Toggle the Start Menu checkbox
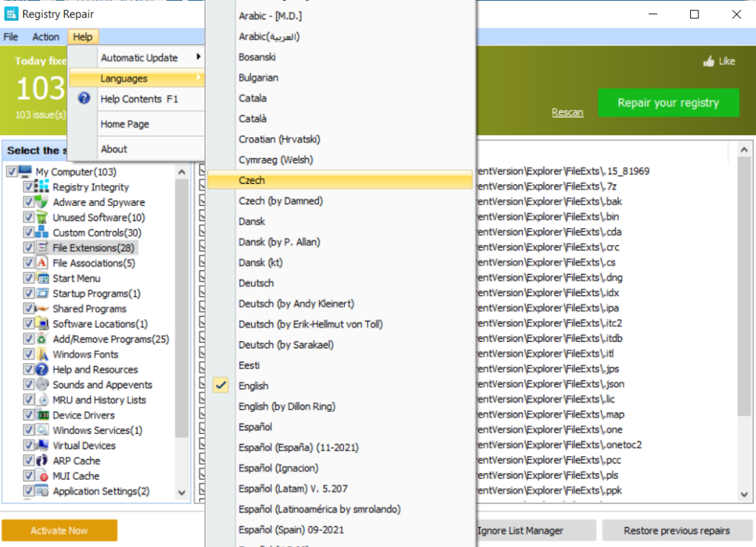This screenshot has height=547, width=756. click(29, 278)
